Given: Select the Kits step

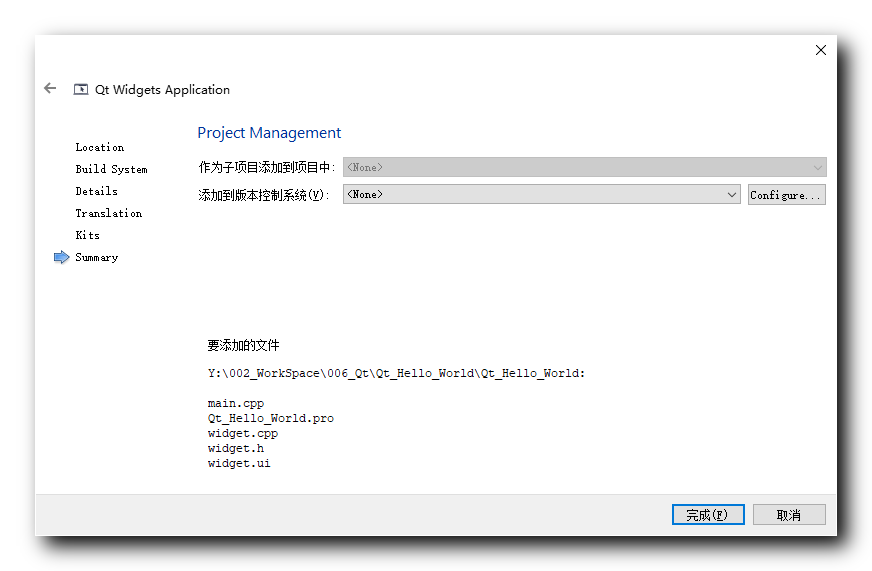Looking at the screenshot, I should (87, 235).
